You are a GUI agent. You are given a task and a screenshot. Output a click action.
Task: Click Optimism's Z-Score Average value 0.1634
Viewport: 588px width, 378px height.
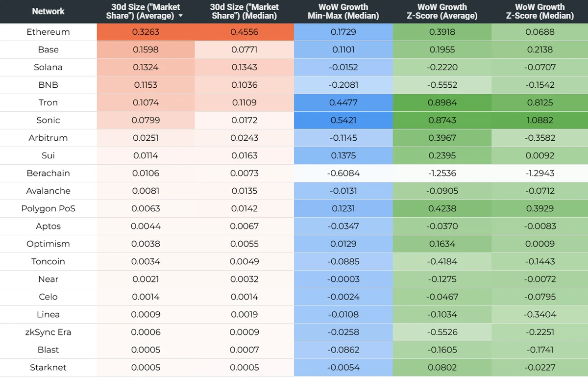click(x=441, y=244)
